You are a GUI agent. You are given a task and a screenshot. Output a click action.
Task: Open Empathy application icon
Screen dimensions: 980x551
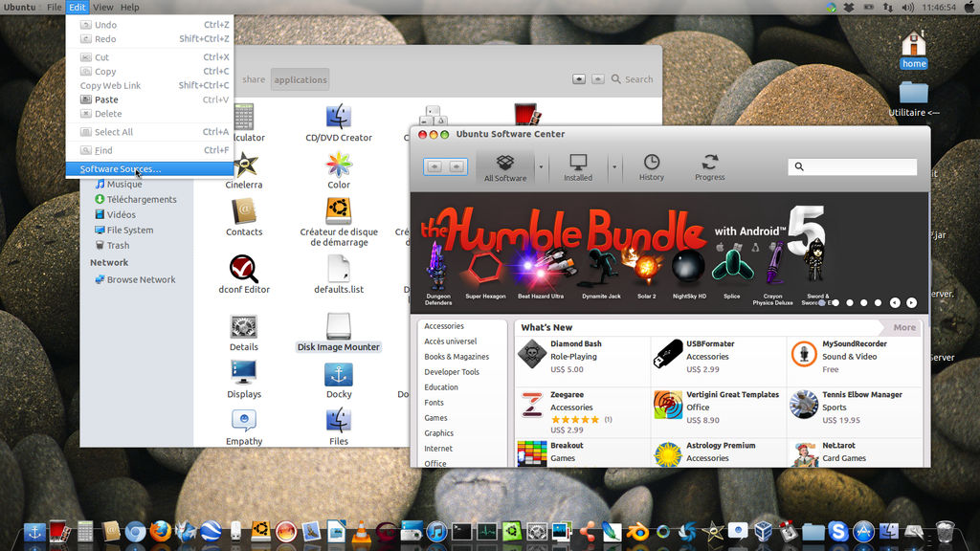pyautogui.click(x=244, y=428)
